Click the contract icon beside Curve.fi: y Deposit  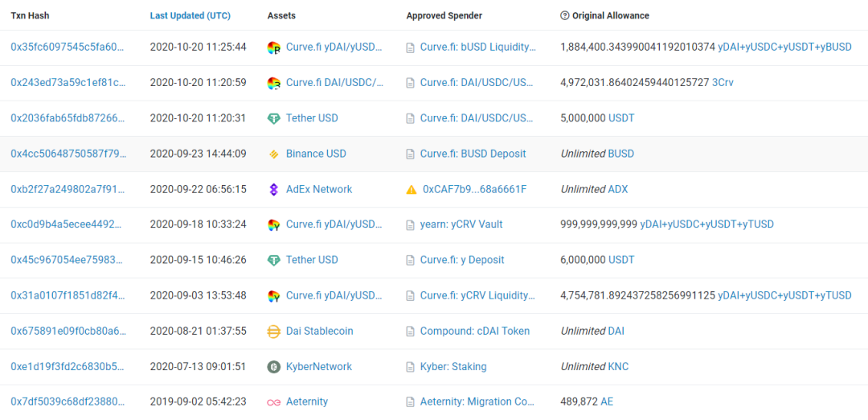(x=411, y=261)
